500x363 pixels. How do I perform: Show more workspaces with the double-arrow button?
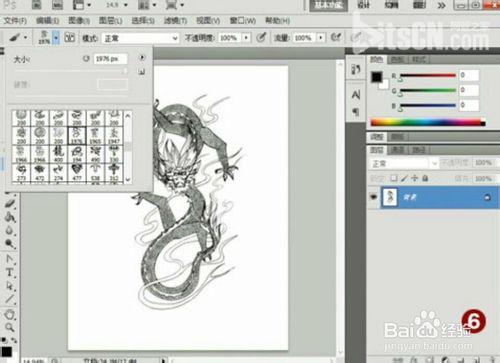pos(442,5)
